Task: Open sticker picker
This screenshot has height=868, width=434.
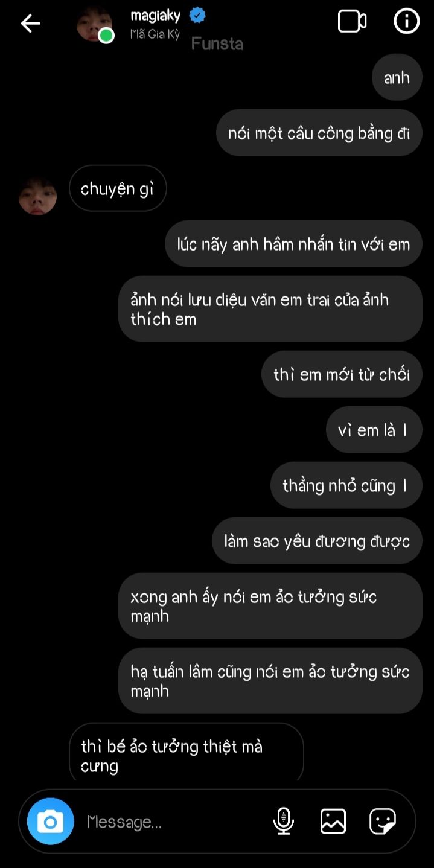Action: (x=383, y=821)
